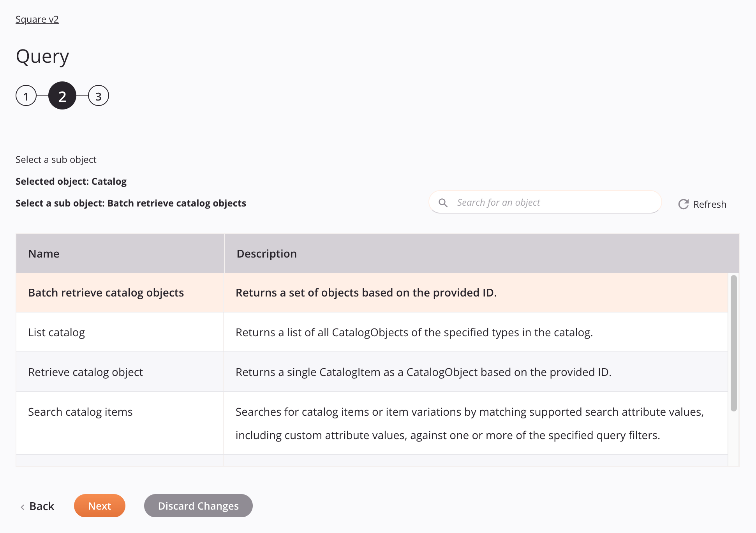Click the Discard Changes button
The height and width of the screenshot is (533, 756).
(x=198, y=505)
